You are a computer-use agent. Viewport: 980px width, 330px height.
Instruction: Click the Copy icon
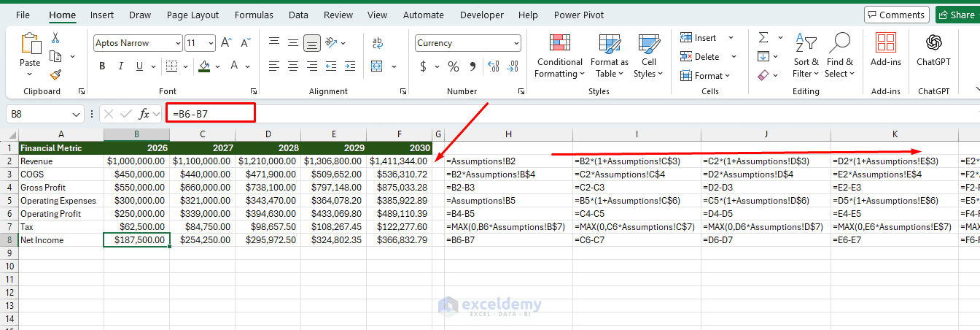pyautogui.click(x=55, y=56)
